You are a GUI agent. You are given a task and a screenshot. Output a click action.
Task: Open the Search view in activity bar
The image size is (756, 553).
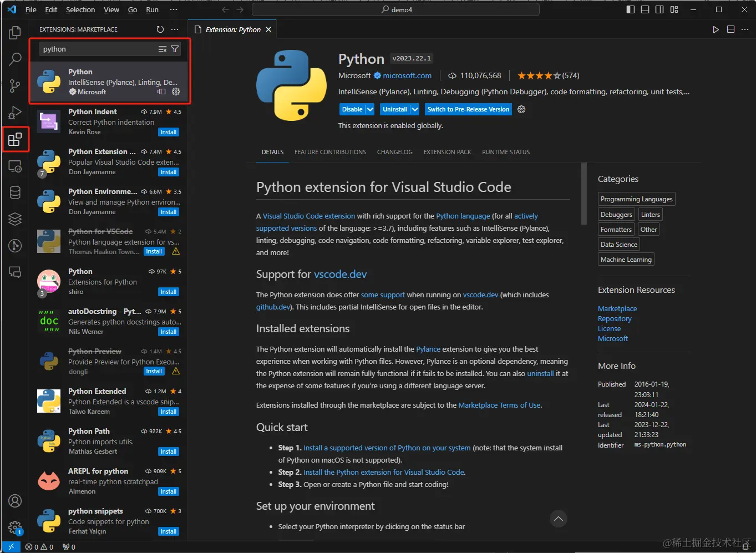(x=15, y=59)
